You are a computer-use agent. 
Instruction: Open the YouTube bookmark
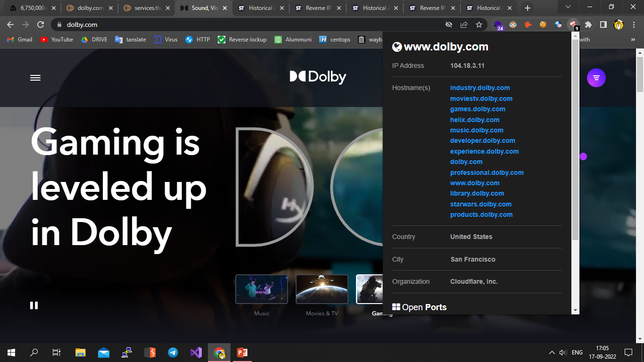tap(57, 40)
